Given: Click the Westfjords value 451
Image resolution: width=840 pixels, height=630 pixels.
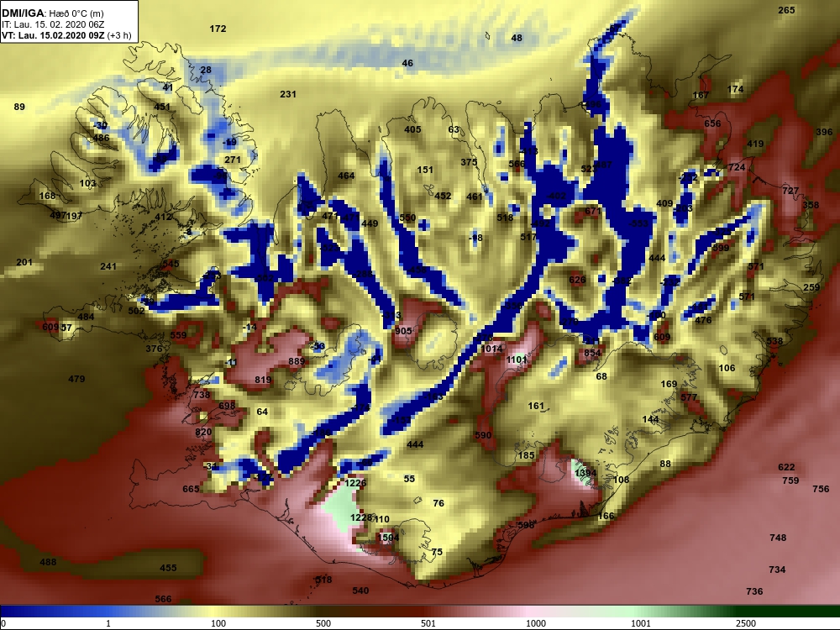Looking at the screenshot, I should point(162,108).
